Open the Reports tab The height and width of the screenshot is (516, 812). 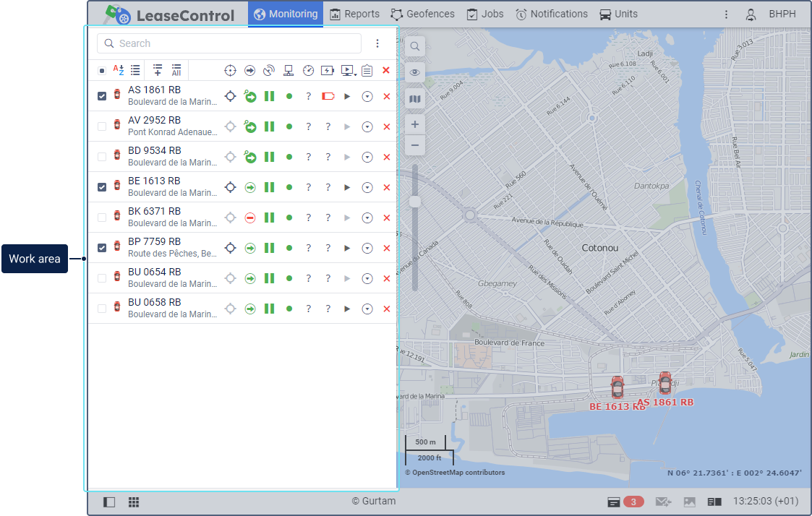click(354, 14)
